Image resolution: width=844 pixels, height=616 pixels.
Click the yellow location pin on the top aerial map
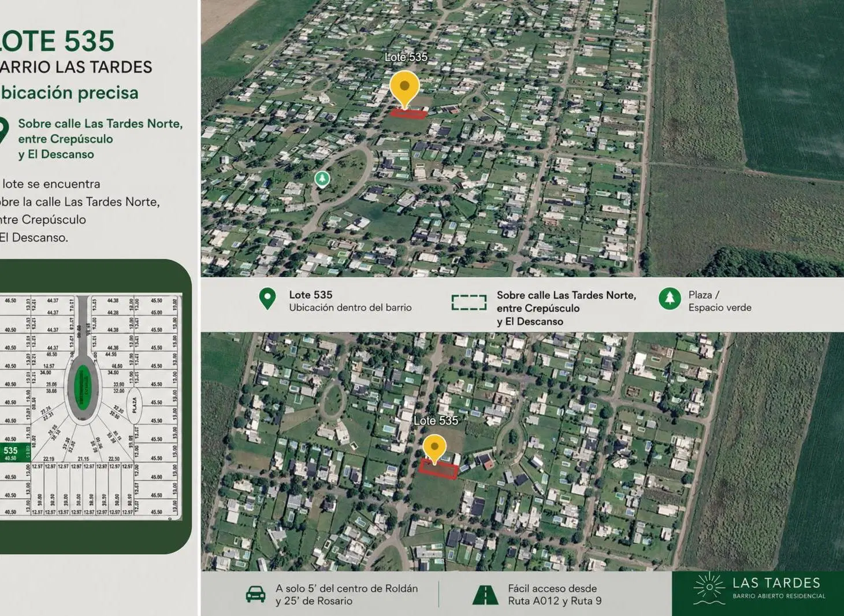coord(404,90)
